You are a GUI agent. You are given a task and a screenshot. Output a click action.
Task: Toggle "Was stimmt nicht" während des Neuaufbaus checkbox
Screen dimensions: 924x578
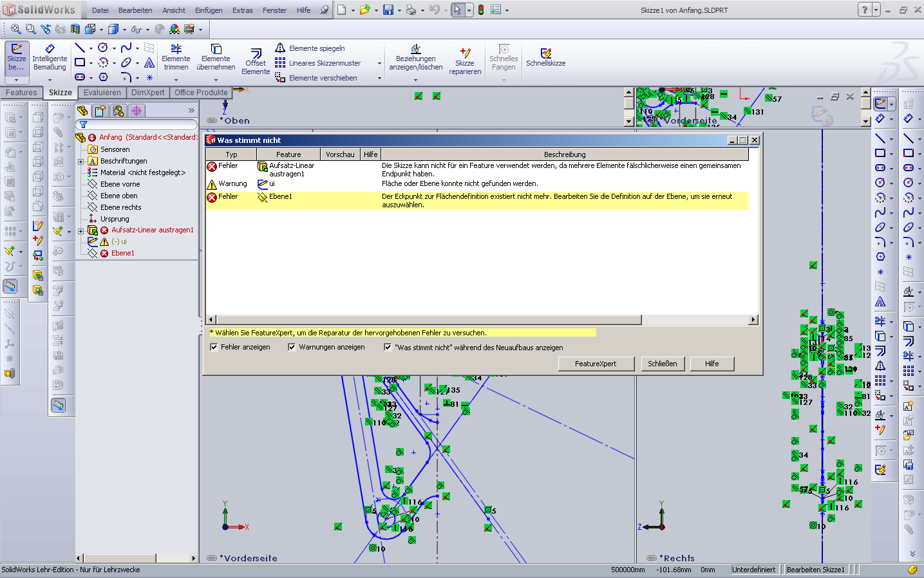pyautogui.click(x=388, y=347)
